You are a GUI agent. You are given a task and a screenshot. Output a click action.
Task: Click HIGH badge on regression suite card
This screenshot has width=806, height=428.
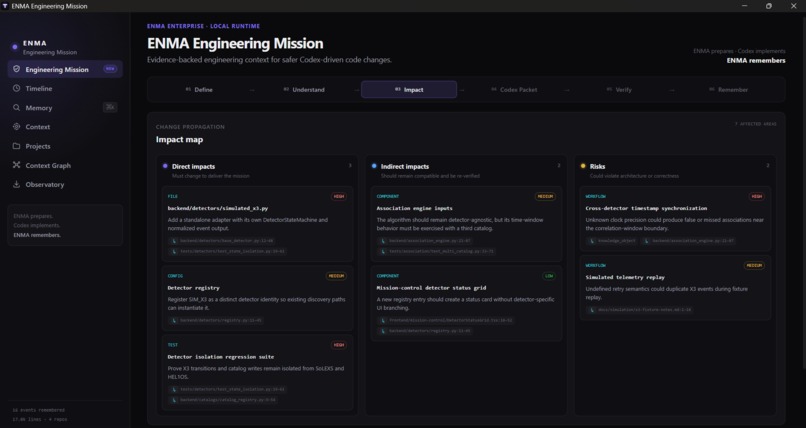click(x=338, y=345)
